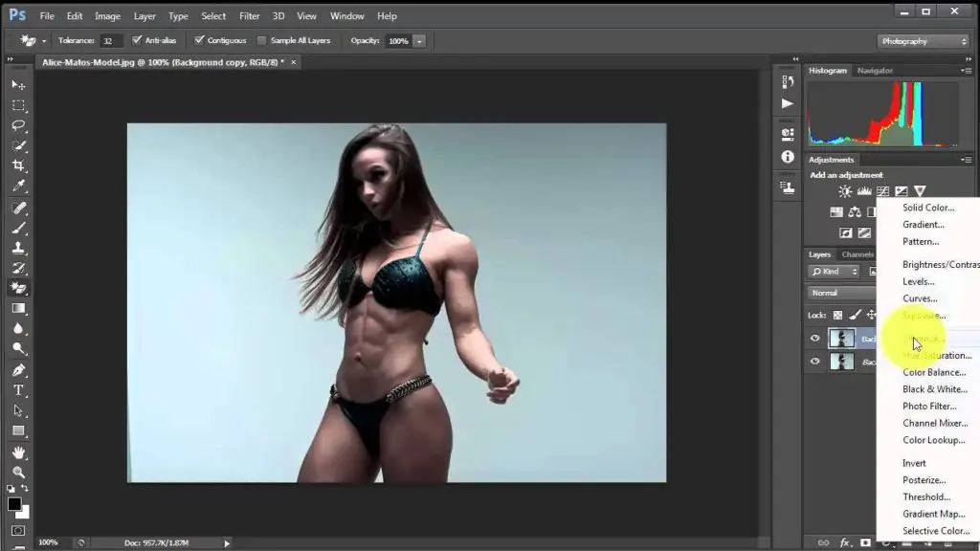Select the Blur tool

[x=18, y=329]
